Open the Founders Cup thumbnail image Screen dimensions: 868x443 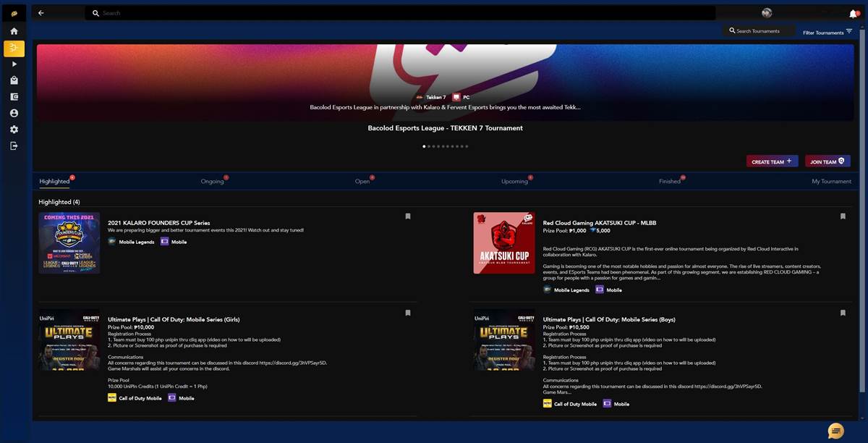(x=69, y=242)
